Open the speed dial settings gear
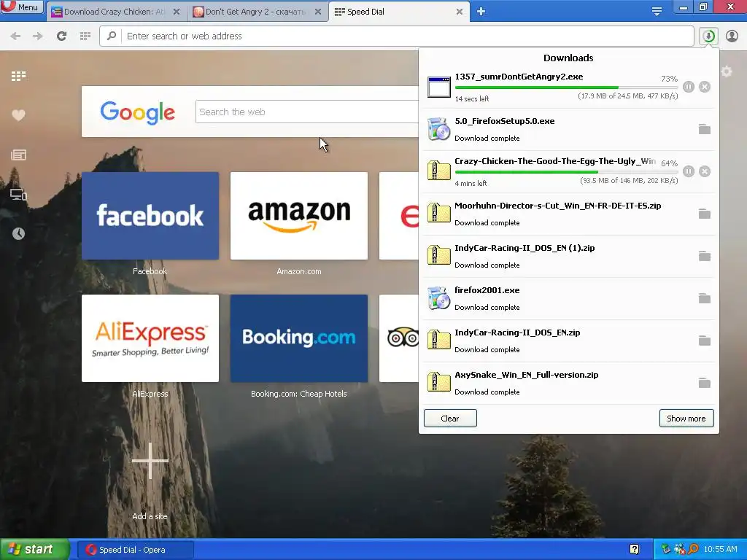This screenshot has height=560, width=747. point(727,72)
